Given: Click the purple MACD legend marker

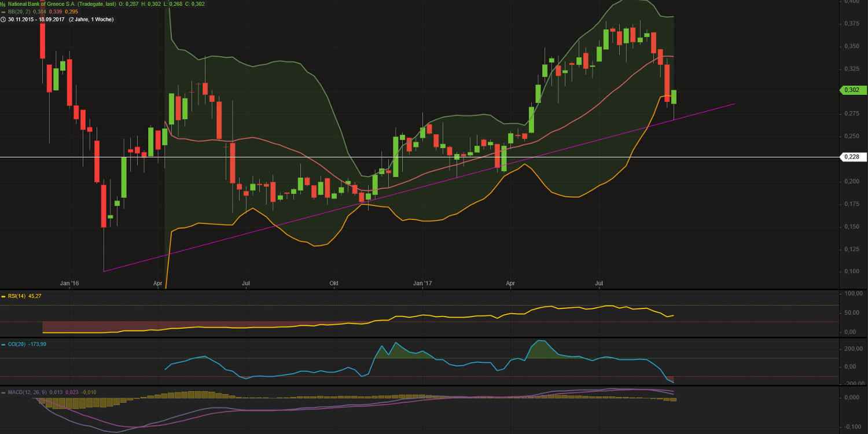Looking at the screenshot, I should pos(3,392).
